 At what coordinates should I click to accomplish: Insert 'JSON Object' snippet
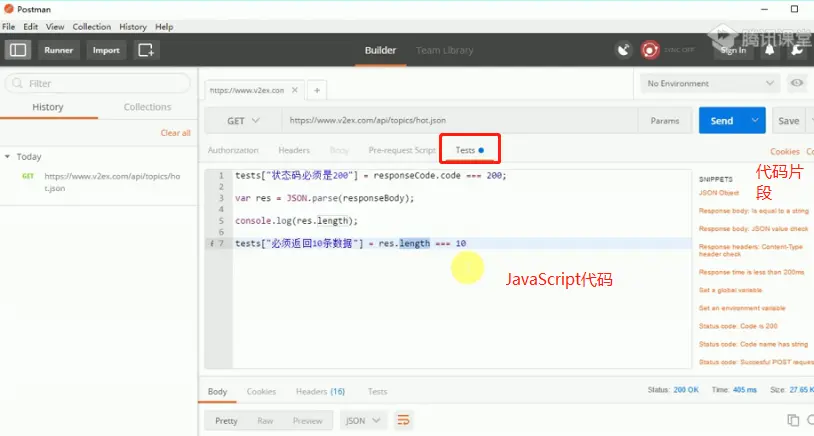(x=719, y=193)
